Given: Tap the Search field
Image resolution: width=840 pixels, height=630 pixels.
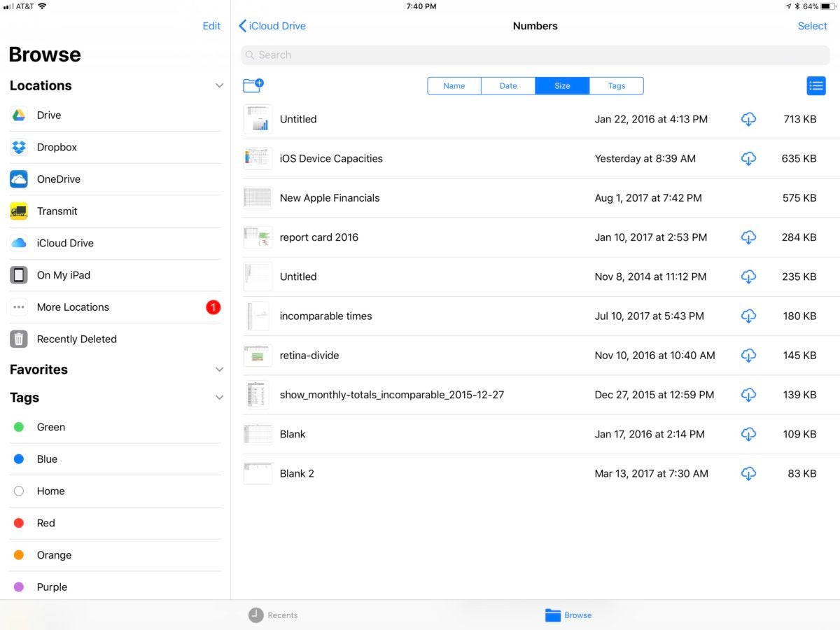Looking at the screenshot, I should click(x=535, y=55).
